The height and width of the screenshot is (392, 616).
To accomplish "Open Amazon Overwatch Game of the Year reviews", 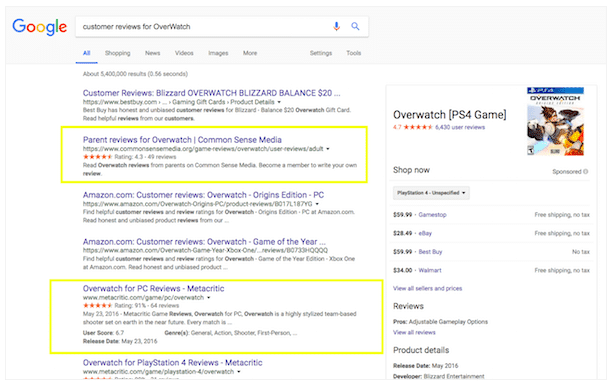I will click(204, 242).
